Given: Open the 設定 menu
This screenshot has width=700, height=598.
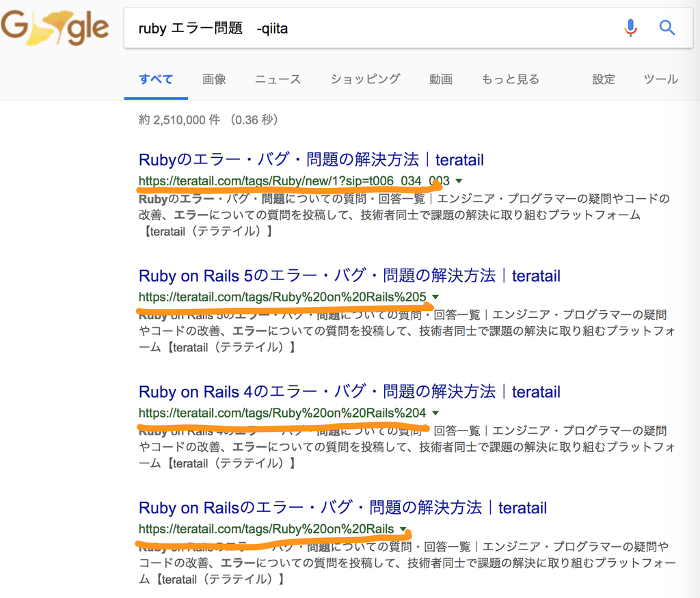Looking at the screenshot, I should pos(604,79).
